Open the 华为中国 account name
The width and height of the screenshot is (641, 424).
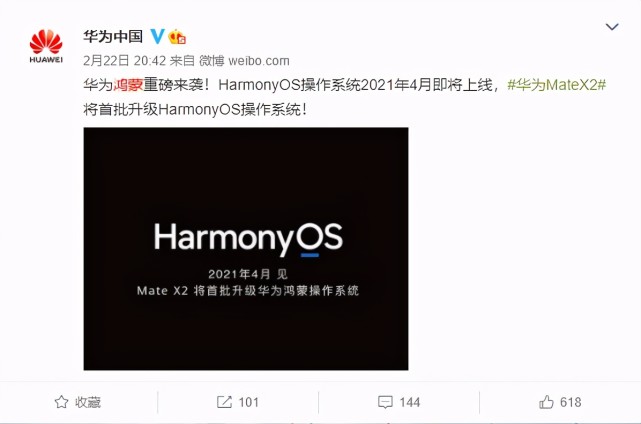(x=113, y=36)
